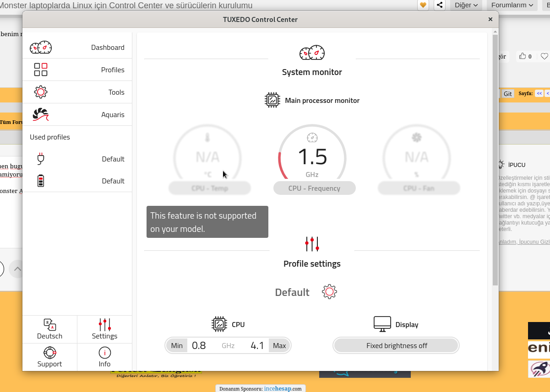Click the battery profile icon

click(x=41, y=181)
